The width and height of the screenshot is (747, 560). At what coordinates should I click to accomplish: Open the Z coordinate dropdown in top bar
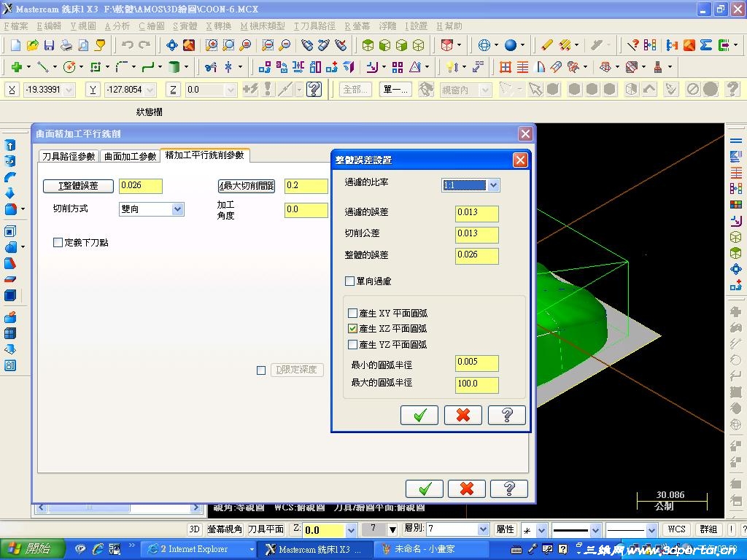(231, 90)
